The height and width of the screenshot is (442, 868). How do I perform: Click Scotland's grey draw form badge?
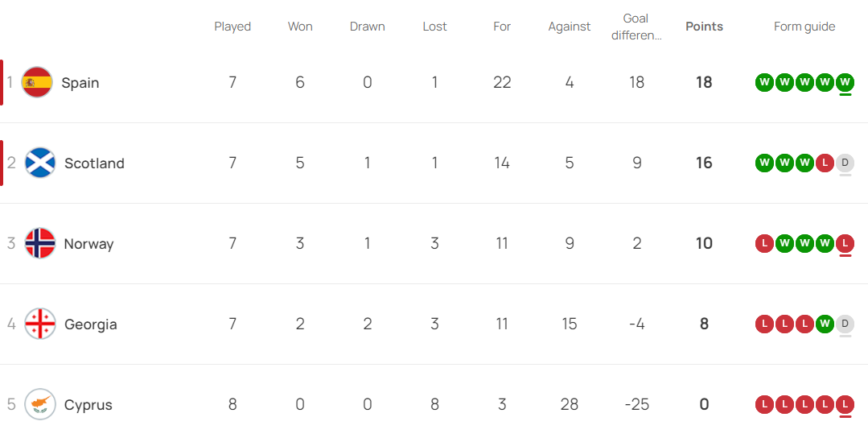pyautogui.click(x=845, y=163)
